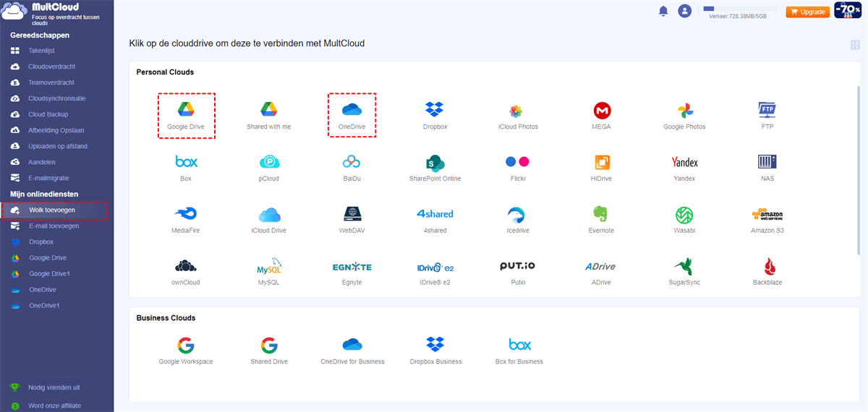This screenshot has width=868, height=412.
Task: Add Wasabi storage
Action: [x=684, y=215]
